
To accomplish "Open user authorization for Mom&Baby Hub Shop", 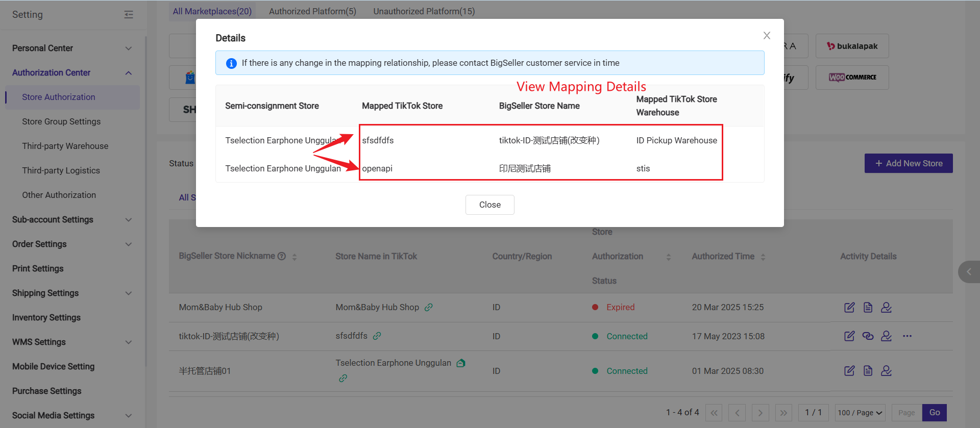I will click(x=886, y=307).
